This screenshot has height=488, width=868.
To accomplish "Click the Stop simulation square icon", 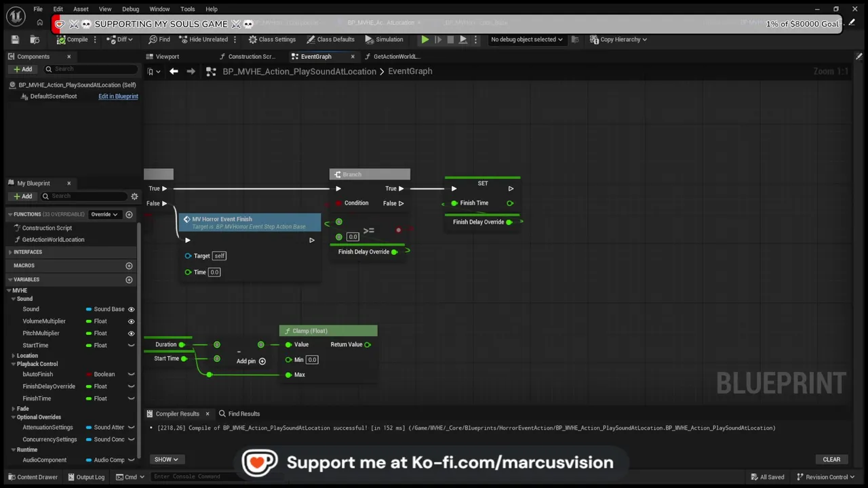I will [450, 39].
